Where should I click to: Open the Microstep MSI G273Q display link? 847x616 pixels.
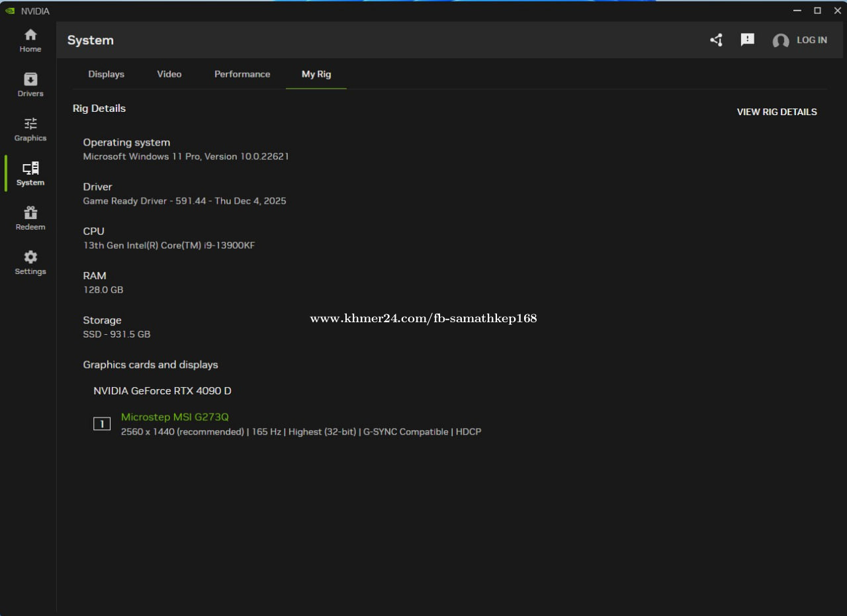tap(175, 417)
